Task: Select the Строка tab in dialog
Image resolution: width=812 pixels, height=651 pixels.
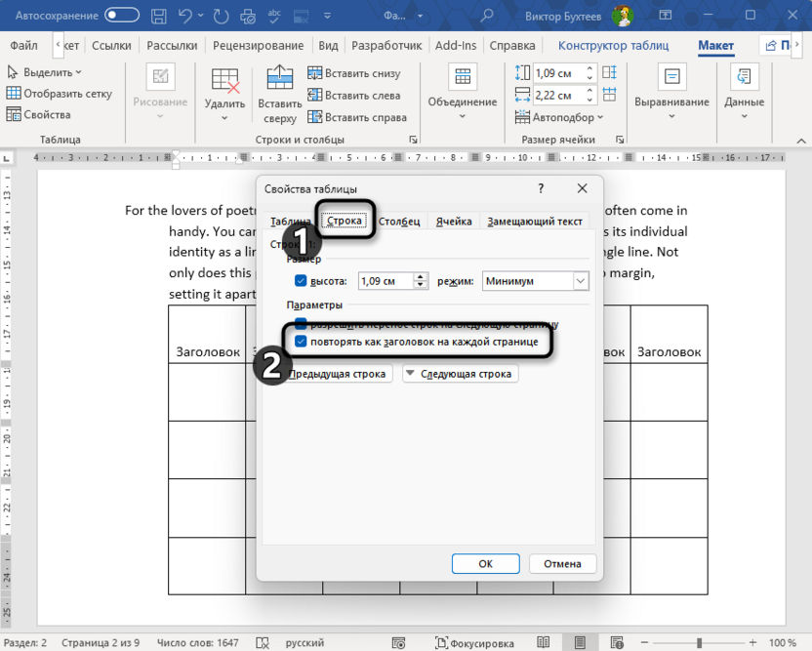Action: [344, 221]
